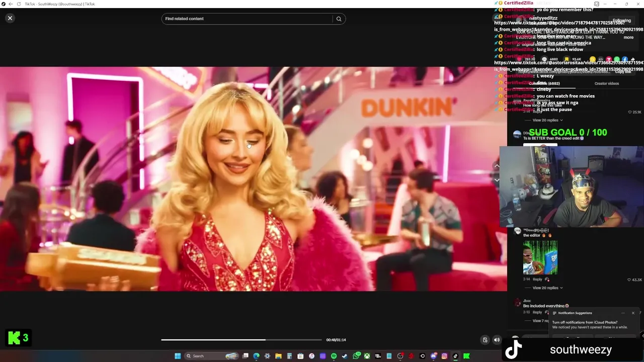644x362 pixels.
Task: Expand the caption with more
Action: (628, 37)
